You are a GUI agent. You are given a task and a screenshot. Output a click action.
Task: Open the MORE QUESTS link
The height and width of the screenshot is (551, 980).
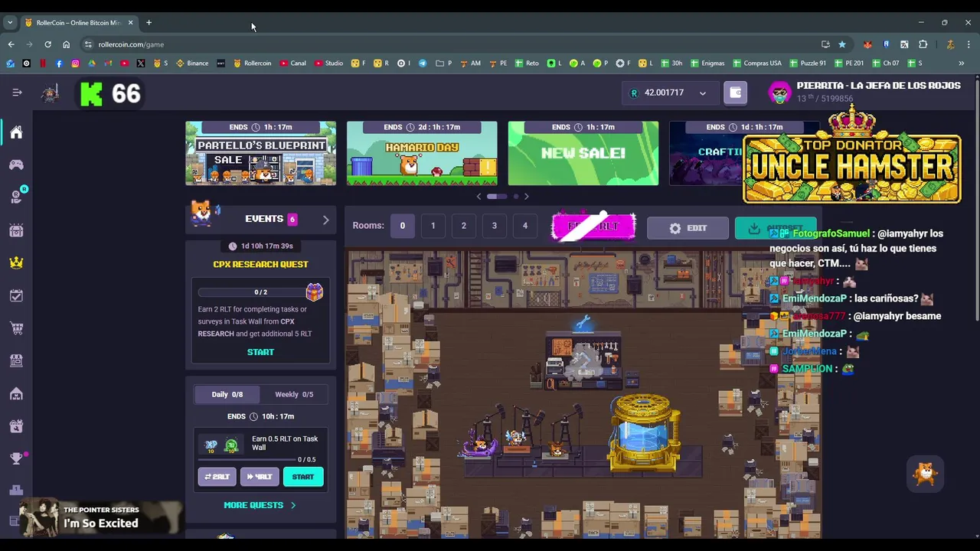click(x=260, y=505)
